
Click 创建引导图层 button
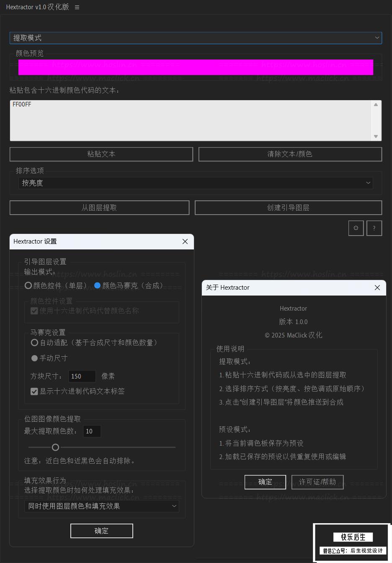[288, 208]
